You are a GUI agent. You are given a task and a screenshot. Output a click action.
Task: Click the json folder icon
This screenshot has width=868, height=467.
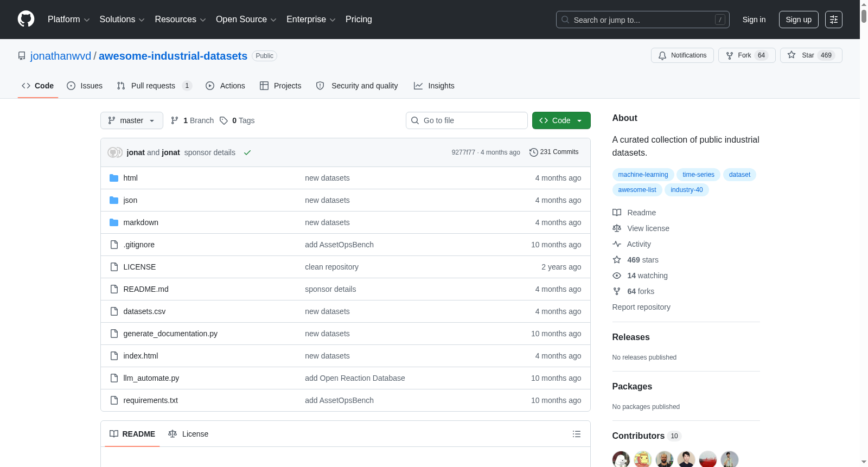[x=114, y=200]
